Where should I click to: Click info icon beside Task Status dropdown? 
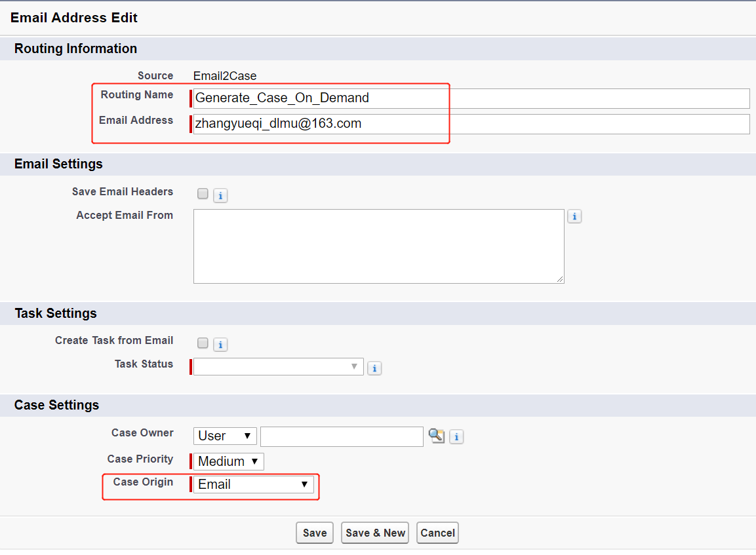click(x=374, y=368)
